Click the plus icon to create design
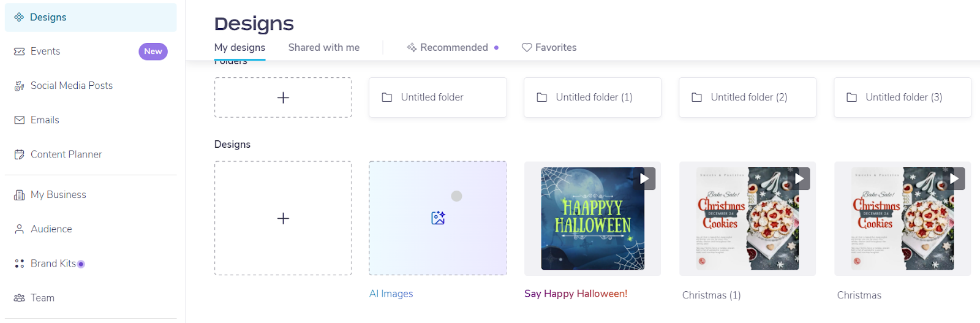980x323 pixels. point(283,218)
